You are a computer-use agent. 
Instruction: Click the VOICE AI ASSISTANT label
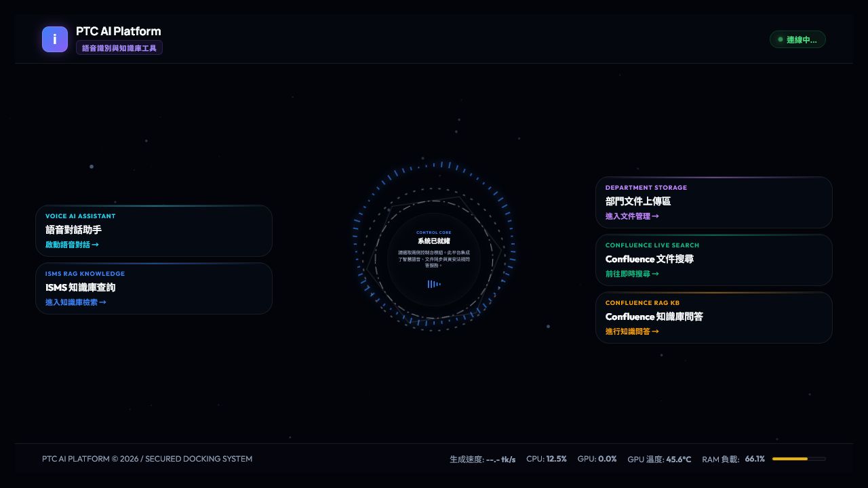tap(81, 216)
